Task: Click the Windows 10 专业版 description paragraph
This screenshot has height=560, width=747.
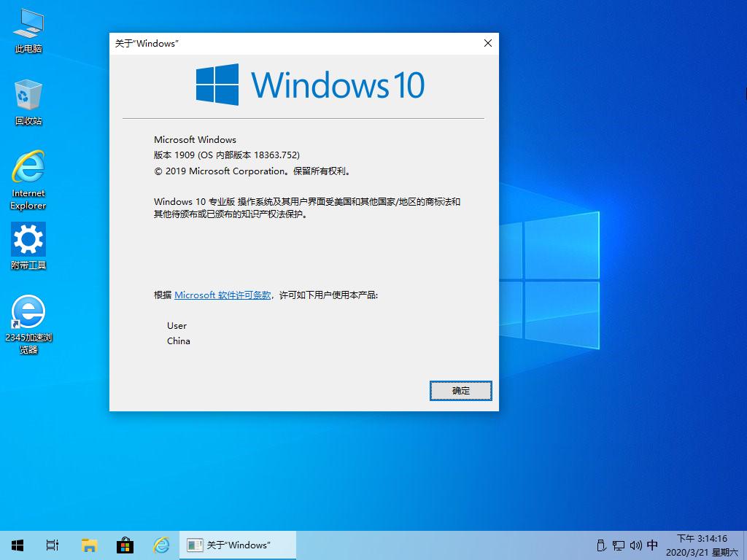Action: tap(307, 208)
